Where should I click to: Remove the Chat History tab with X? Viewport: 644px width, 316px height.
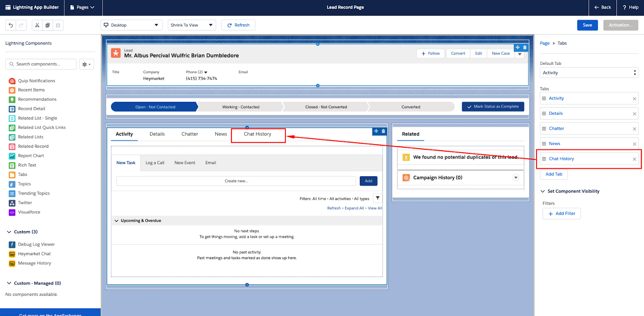(634, 159)
